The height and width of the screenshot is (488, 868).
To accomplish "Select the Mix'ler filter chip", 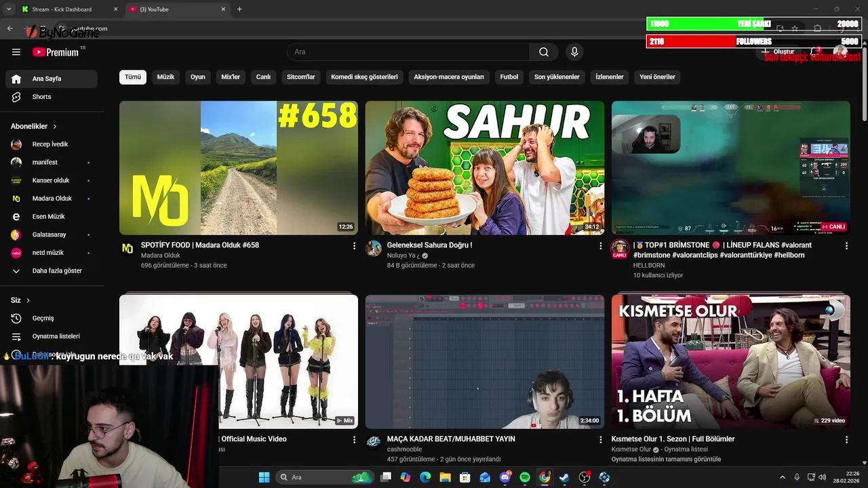I will tap(231, 77).
